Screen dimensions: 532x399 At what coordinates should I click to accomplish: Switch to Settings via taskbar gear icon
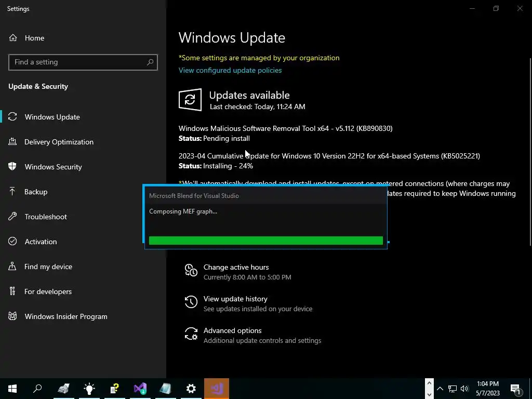191,389
